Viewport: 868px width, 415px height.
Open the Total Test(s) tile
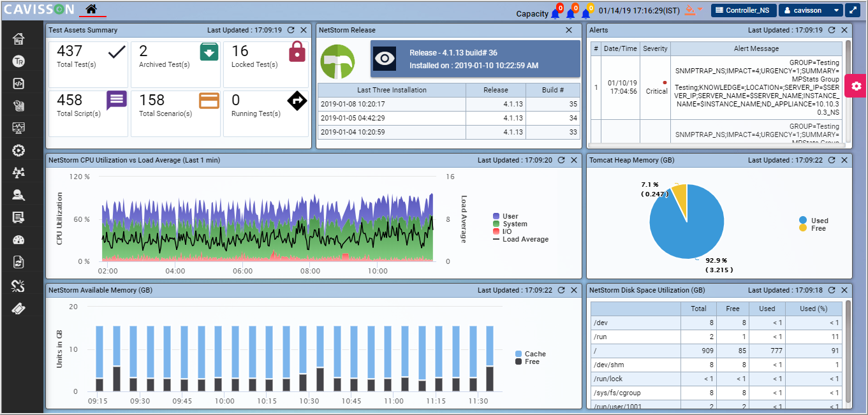click(x=89, y=64)
